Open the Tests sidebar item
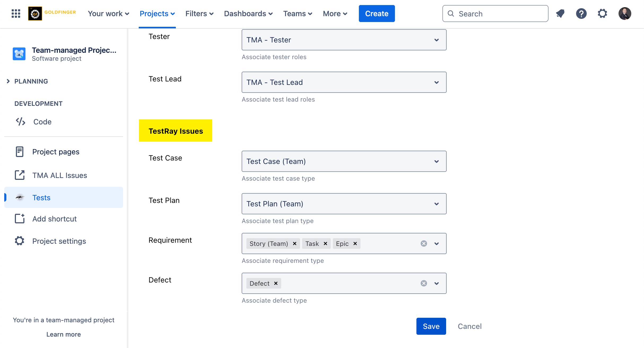Viewport: 644px width, 348px height. tap(41, 198)
